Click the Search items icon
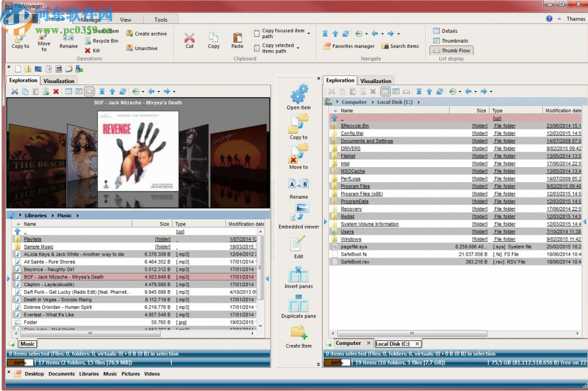This screenshot has width=588, height=391. point(400,46)
